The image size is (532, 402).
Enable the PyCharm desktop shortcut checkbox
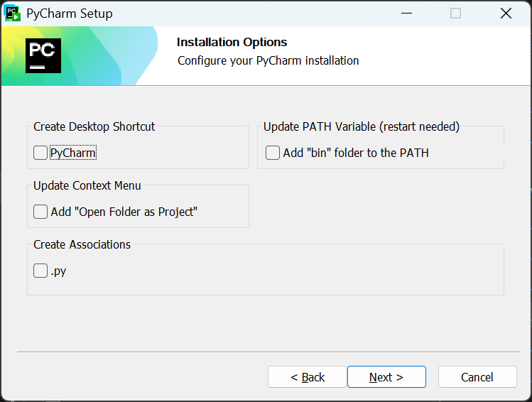tap(40, 153)
